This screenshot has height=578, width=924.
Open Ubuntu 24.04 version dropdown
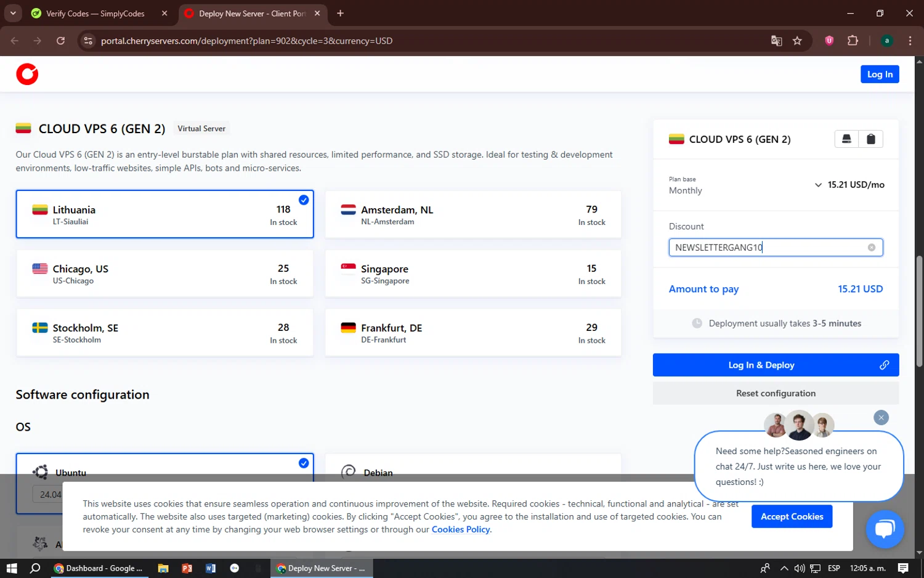click(47, 494)
